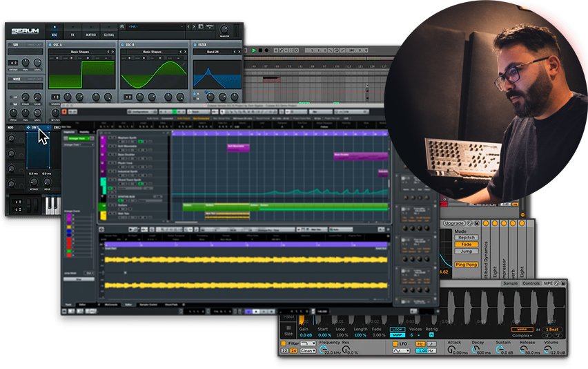Click the Serum Master volume knob
588x369 pixels.
click(224, 29)
